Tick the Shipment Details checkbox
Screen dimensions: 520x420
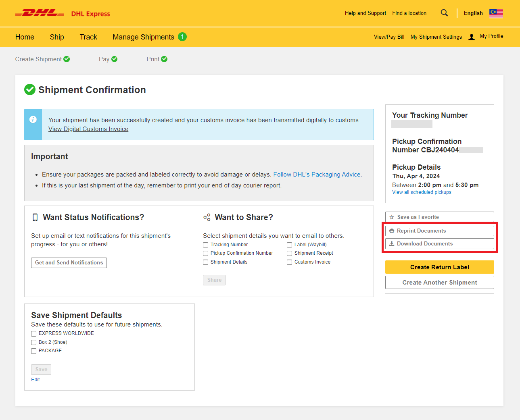point(206,262)
